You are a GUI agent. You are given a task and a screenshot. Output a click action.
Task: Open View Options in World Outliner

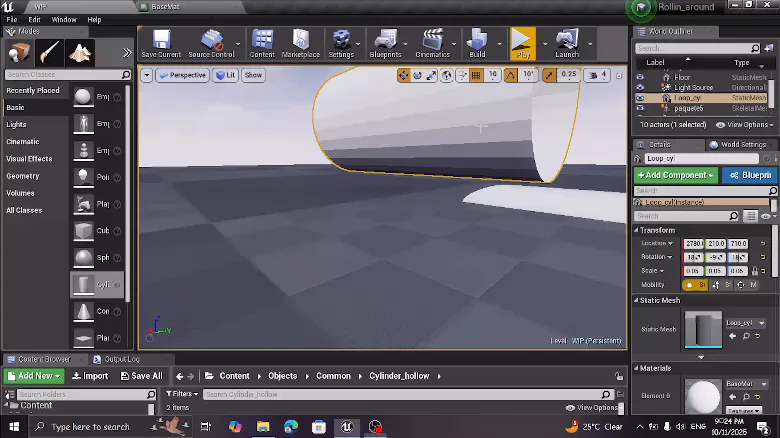pos(745,125)
